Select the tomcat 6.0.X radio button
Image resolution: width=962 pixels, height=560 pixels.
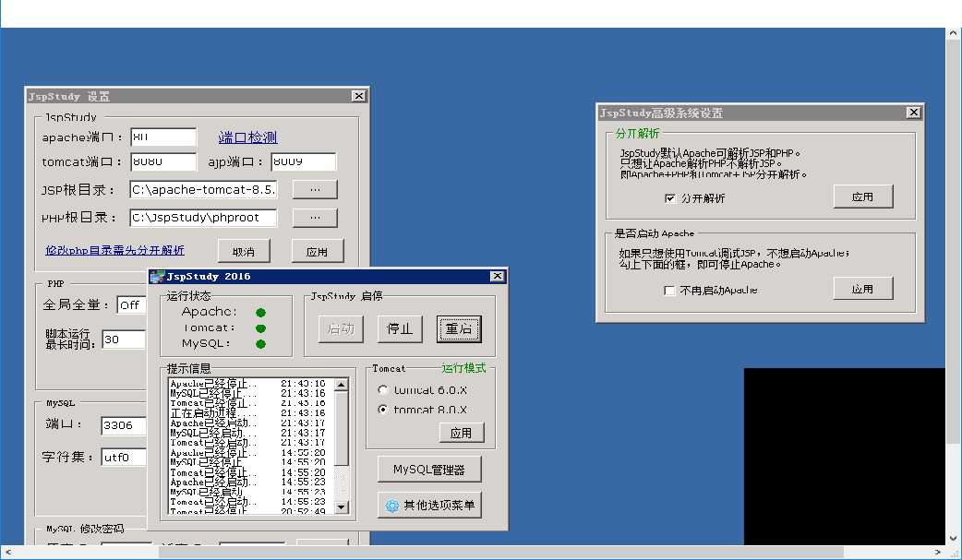point(383,389)
